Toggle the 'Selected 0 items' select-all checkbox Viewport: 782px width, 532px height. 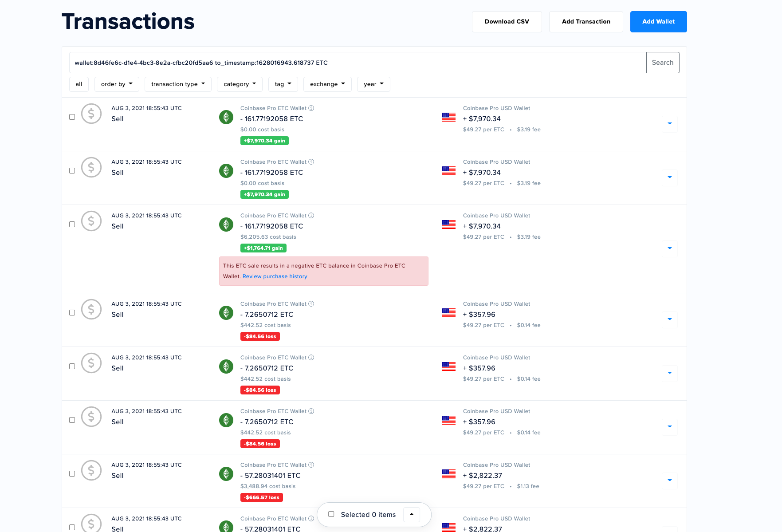pos(331,514)
